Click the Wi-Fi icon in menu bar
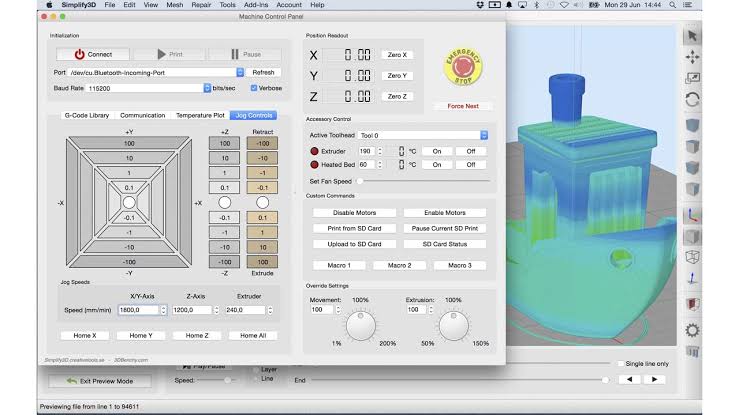 click(564, 5)
